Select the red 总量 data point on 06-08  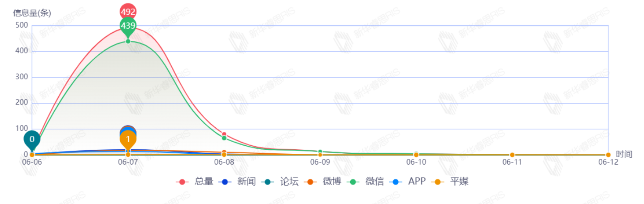(x=224, y=135)
